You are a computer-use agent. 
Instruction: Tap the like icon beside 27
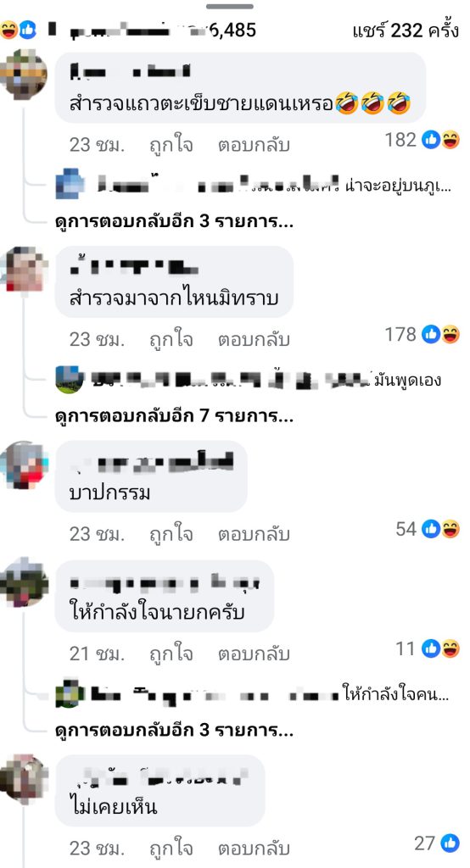pyautogui.click(x=450, y=843)
